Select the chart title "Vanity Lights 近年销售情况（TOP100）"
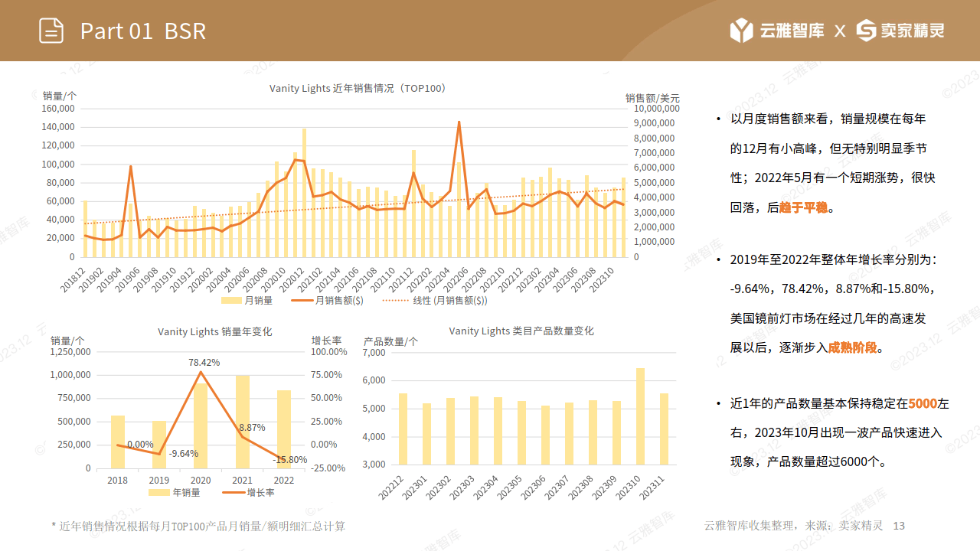This screenshot has height=551, width=980. tap(358, 89)
